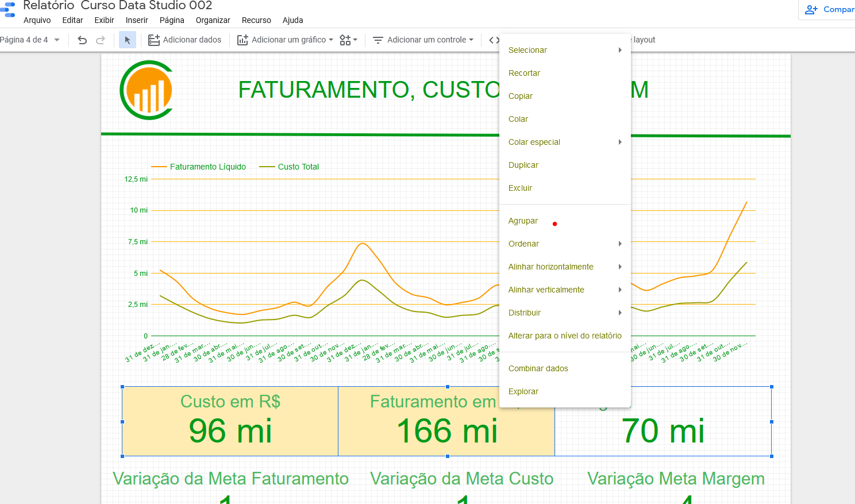Select Variação da Meta Custo scorecard
This screenshot has width=855, height=504.
coord(462,487)
